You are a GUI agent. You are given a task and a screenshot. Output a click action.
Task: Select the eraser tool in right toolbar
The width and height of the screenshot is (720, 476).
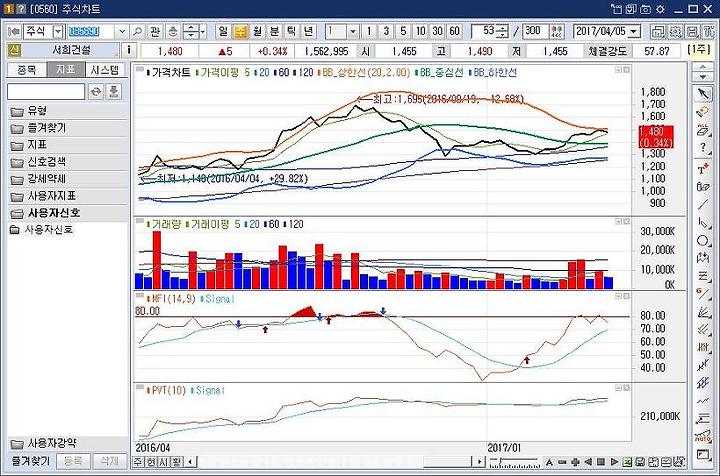coord(703,112)
